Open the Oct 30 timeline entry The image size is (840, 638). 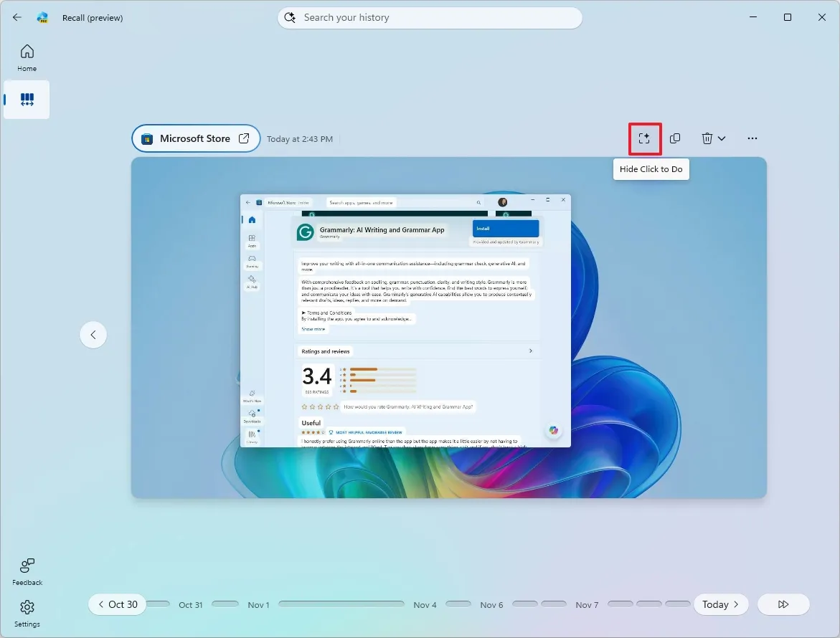[117, 604]
